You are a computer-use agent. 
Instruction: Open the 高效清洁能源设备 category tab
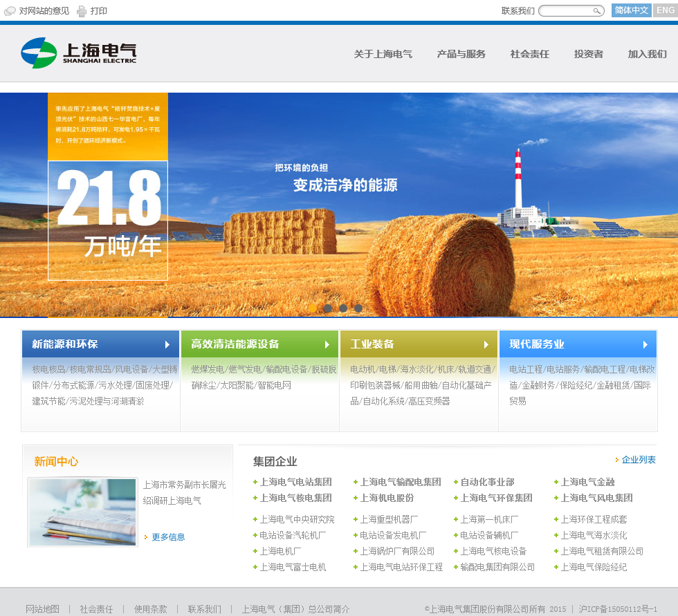pos(259,344)
